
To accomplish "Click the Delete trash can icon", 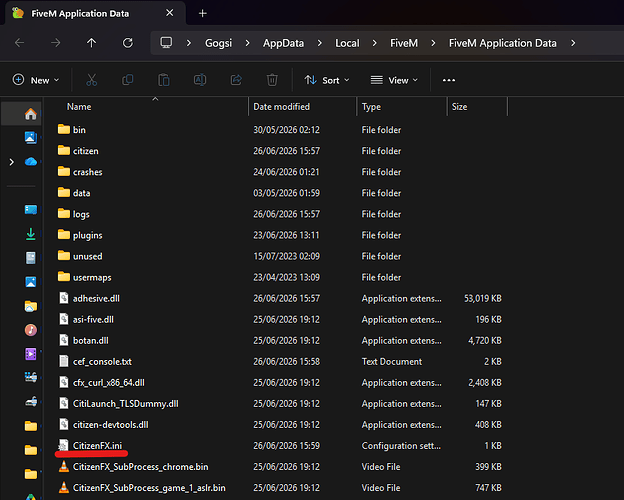I will tap(272, 80).
